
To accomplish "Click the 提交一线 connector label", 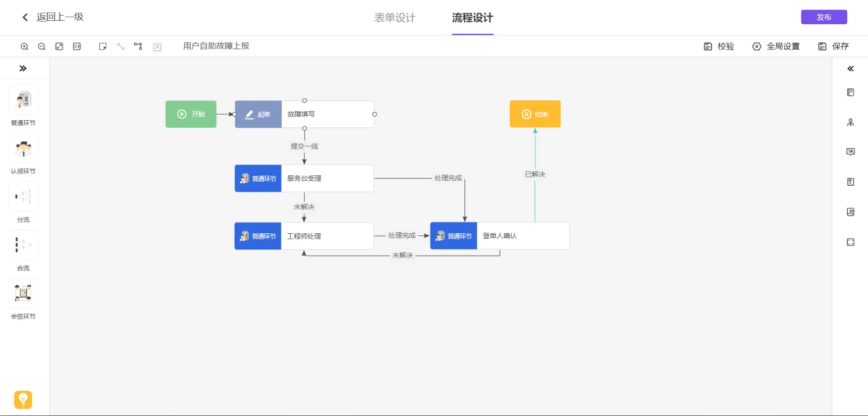I will (304, 146).
